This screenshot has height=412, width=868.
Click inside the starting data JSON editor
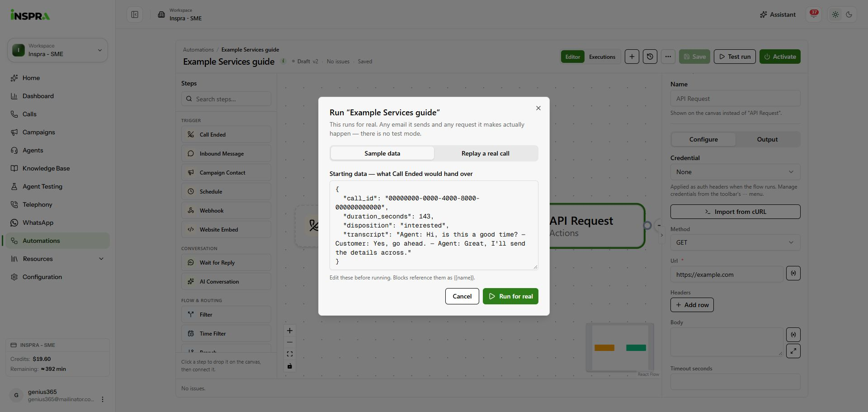point(434,225)
